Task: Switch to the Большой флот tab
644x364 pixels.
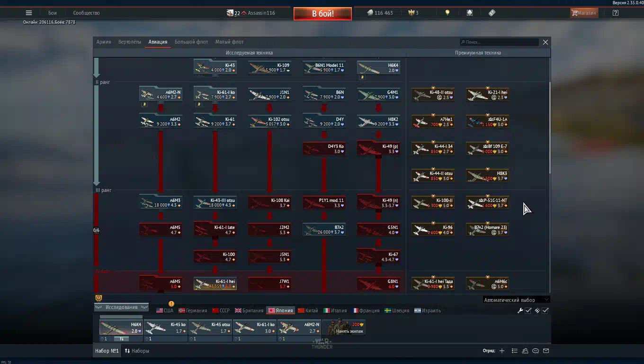Action: tap(191, 42)
